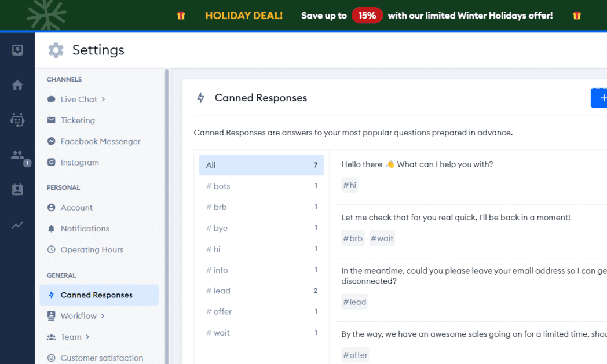This screenshot has width=607, height=364.
Task: Open the 'Let me check that' response
Action: pos(456,218)
